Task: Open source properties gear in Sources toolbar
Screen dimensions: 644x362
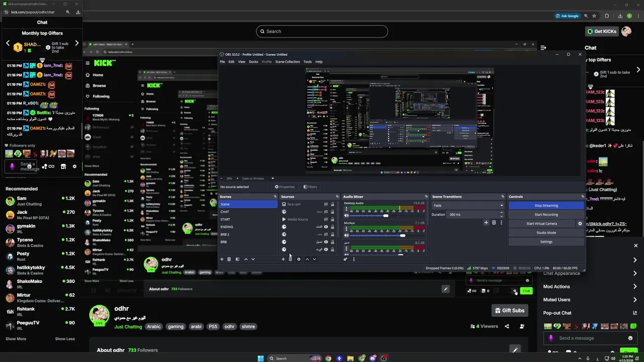Action: coord(299,259)
